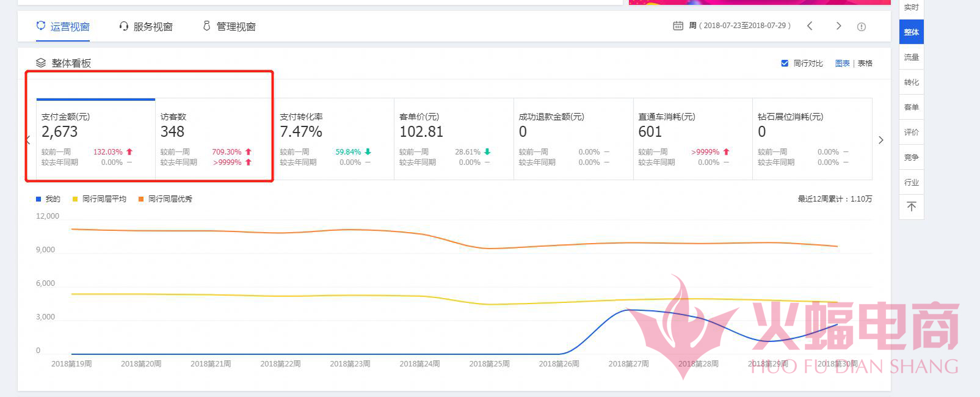Toggle the 同行同层平均 legend series

[100, 199]
